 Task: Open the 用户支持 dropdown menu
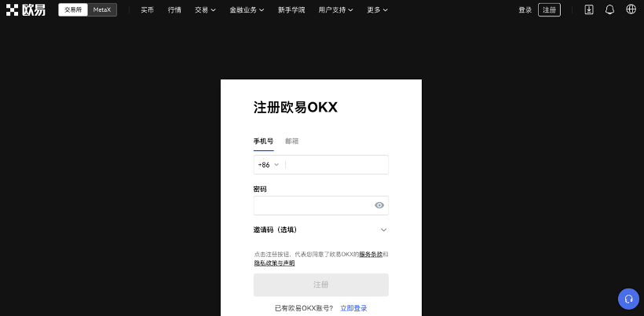(x=335, y=10)
